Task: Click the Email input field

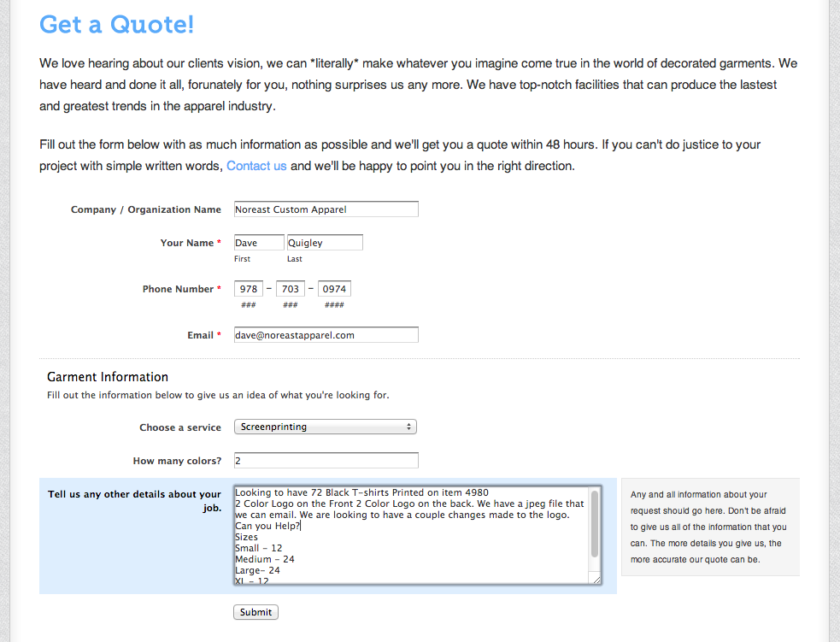Action: pyautogui.click(x=326, y=334)
